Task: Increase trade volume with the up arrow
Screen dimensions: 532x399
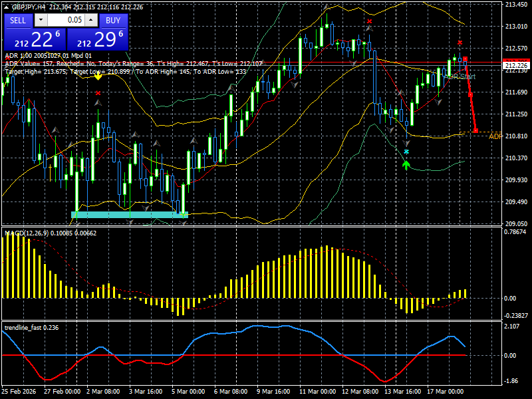Action: tap(91, 21)
